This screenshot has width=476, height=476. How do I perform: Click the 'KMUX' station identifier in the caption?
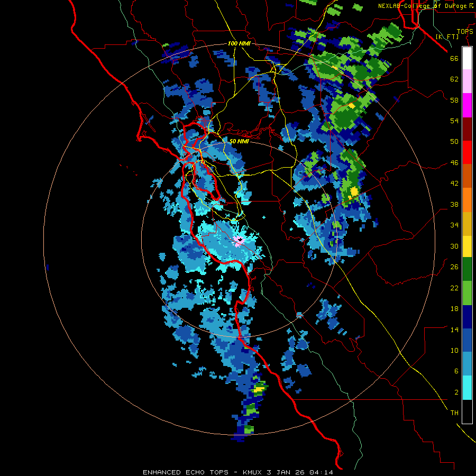click(253, 472)
